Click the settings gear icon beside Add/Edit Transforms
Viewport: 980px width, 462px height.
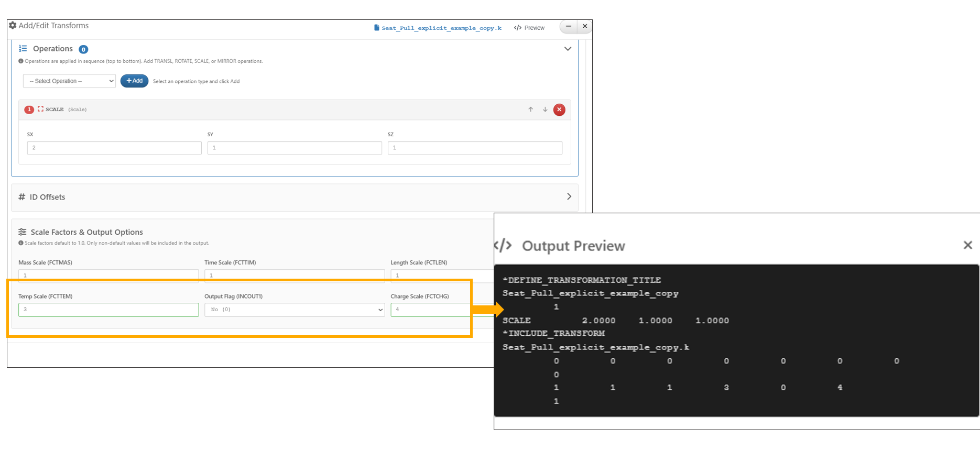pos(13,26)
